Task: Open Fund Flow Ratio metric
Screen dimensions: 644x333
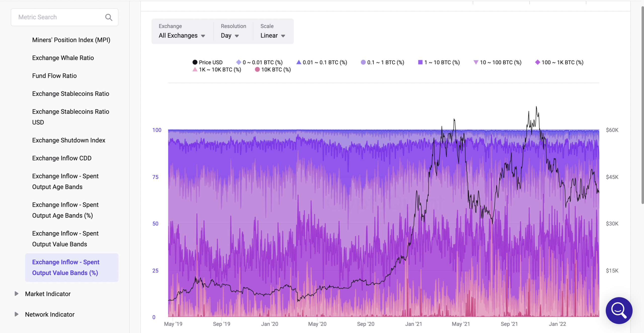Action: coord(54,76)
